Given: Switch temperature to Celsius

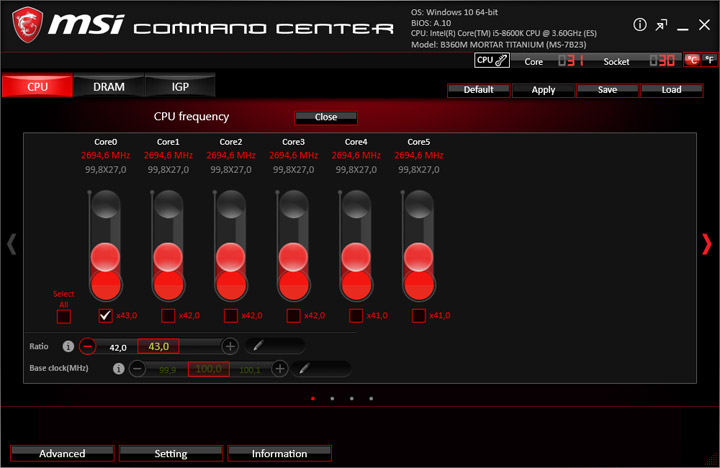Looking at the screenshot, I should click(x=692, y=60).
